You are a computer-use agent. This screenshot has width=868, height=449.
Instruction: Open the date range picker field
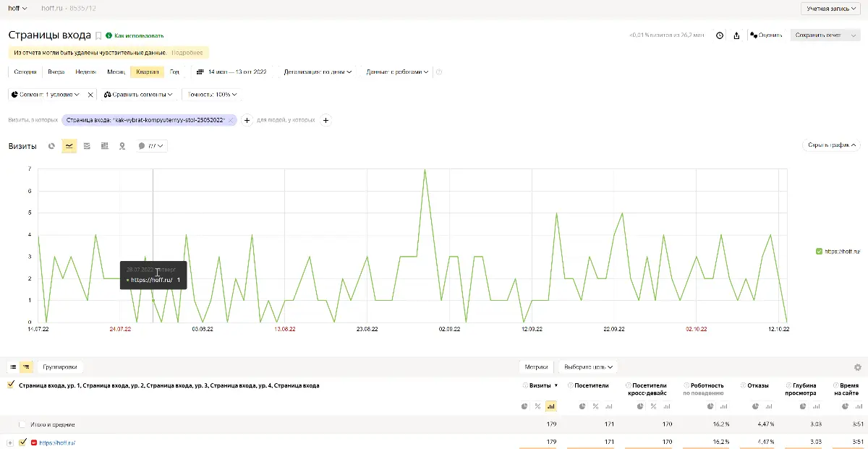(x=231, y=72)
